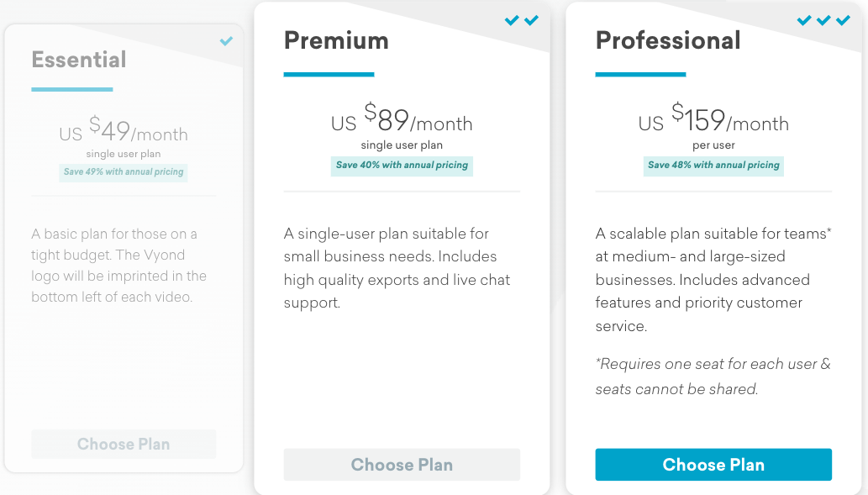Select the Premium plan heading

tap(337, 40)
